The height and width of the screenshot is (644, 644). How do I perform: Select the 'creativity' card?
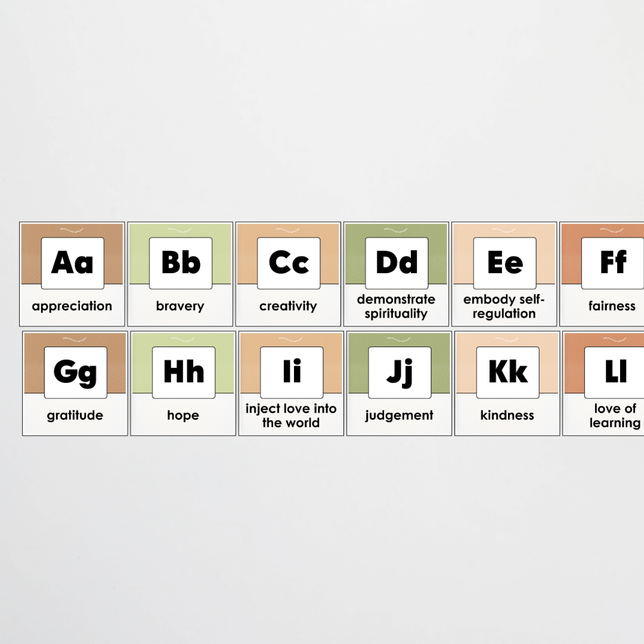point(288,306)
